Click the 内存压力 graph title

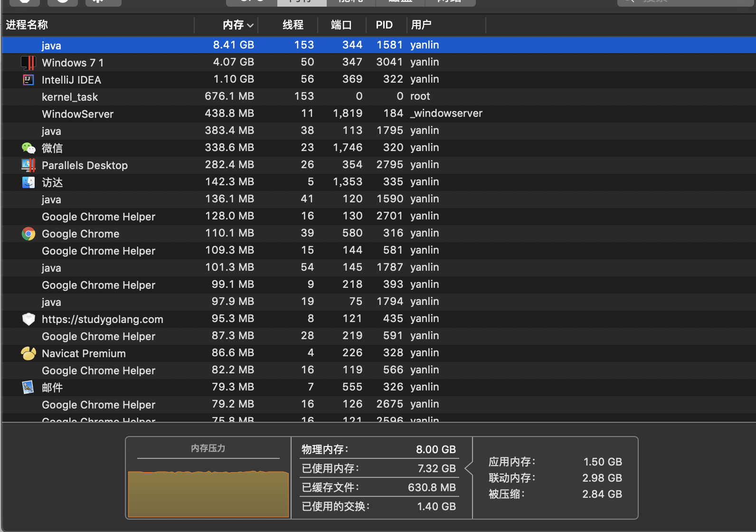tap(208, 448)
